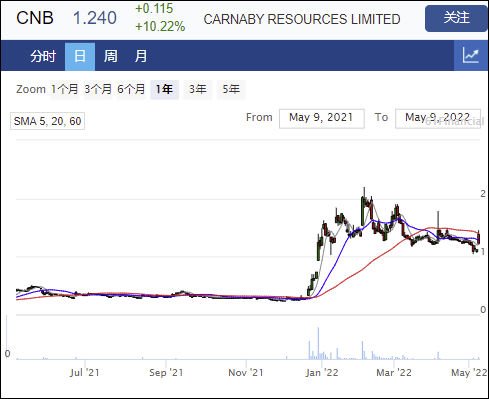The width and height of the screenshot is (489, 399).
Task: Click the CARNABY RESOURCES LIMITED company name
Action: (302, 19)
